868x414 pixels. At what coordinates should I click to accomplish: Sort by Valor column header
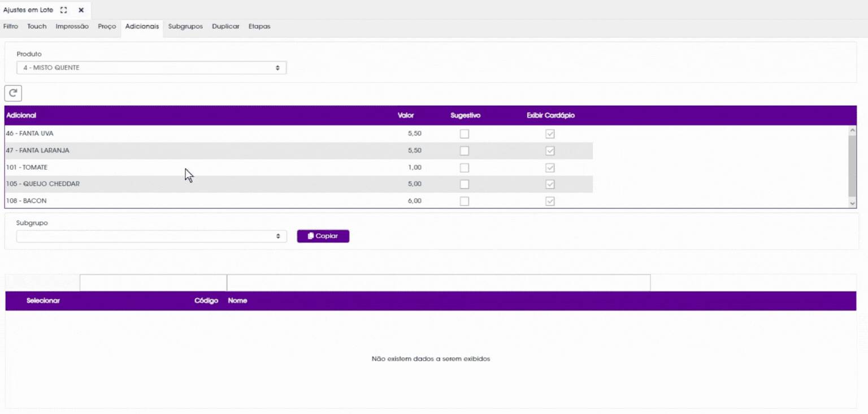point(406,115)
